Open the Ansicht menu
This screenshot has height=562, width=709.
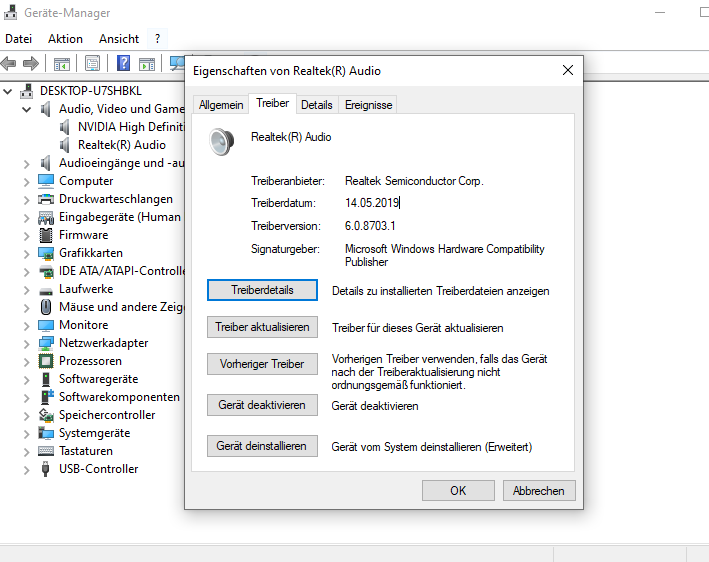(x=119, y=39)
